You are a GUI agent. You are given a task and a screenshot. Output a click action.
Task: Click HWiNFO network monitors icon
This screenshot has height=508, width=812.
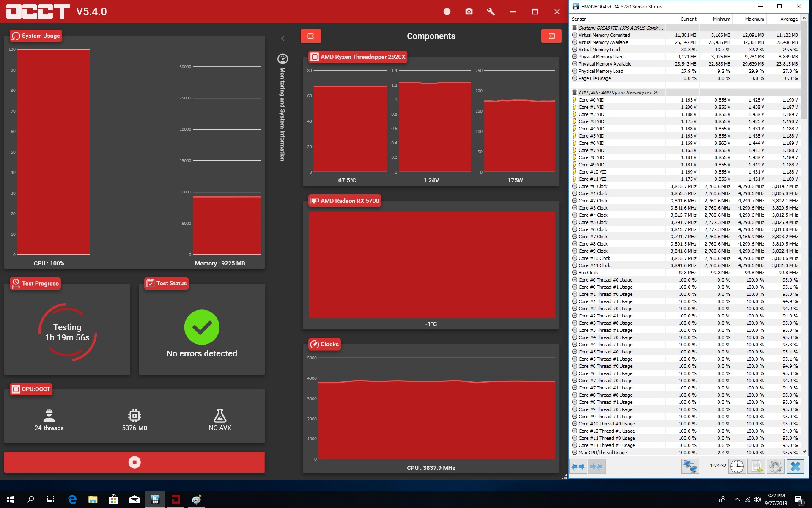[x=690, y=467]
